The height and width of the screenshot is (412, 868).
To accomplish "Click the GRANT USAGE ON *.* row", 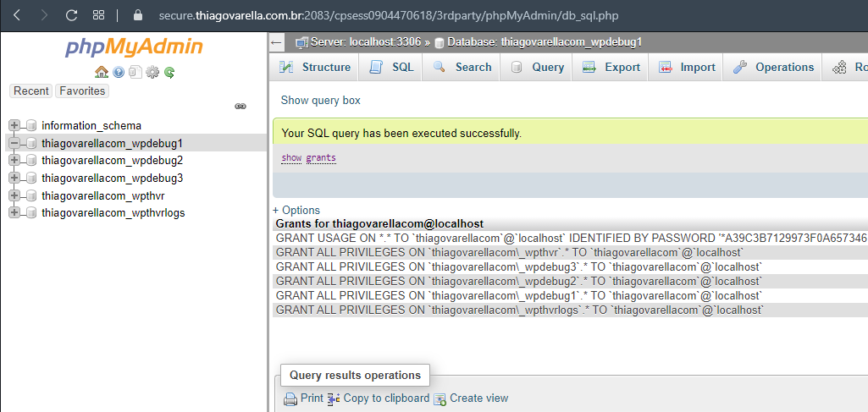I will tap(570, 239).
